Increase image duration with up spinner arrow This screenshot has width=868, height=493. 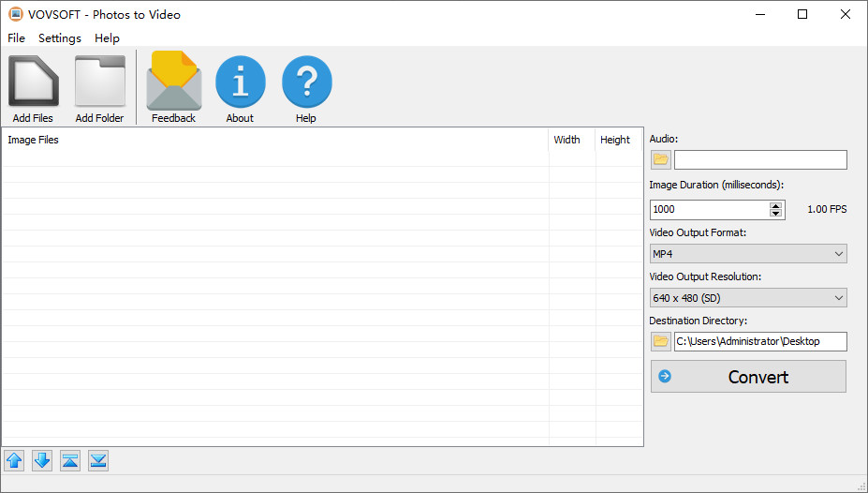click(776, 205)
